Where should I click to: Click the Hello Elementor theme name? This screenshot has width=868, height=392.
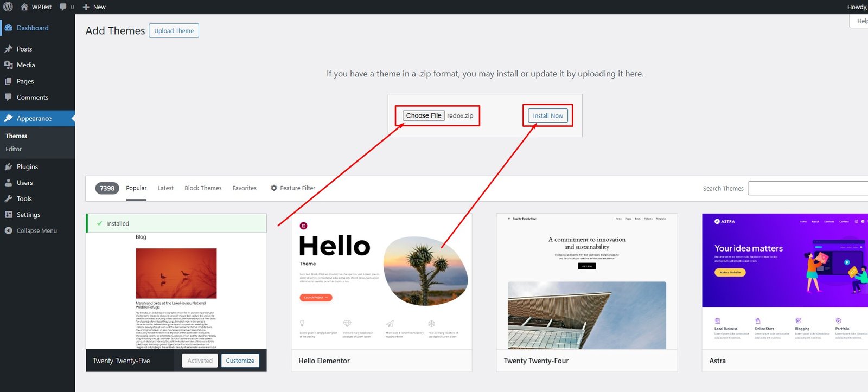pos(324,361)
